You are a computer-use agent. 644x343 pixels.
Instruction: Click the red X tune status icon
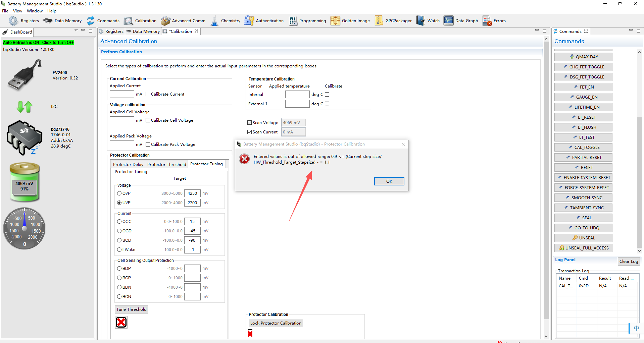coord(121,322)
